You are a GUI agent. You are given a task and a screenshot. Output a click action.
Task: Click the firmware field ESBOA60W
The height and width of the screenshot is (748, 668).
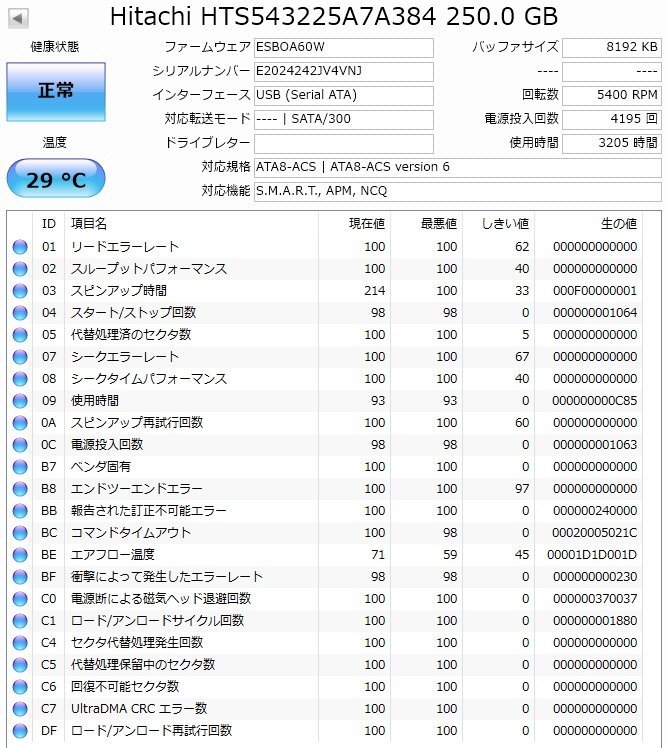click(x=344, y=48)
